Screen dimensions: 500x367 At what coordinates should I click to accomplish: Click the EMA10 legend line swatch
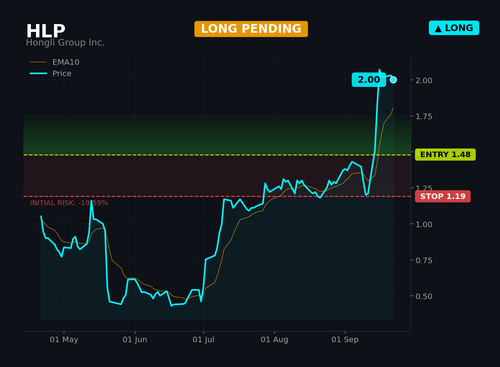tap(38, 62)
